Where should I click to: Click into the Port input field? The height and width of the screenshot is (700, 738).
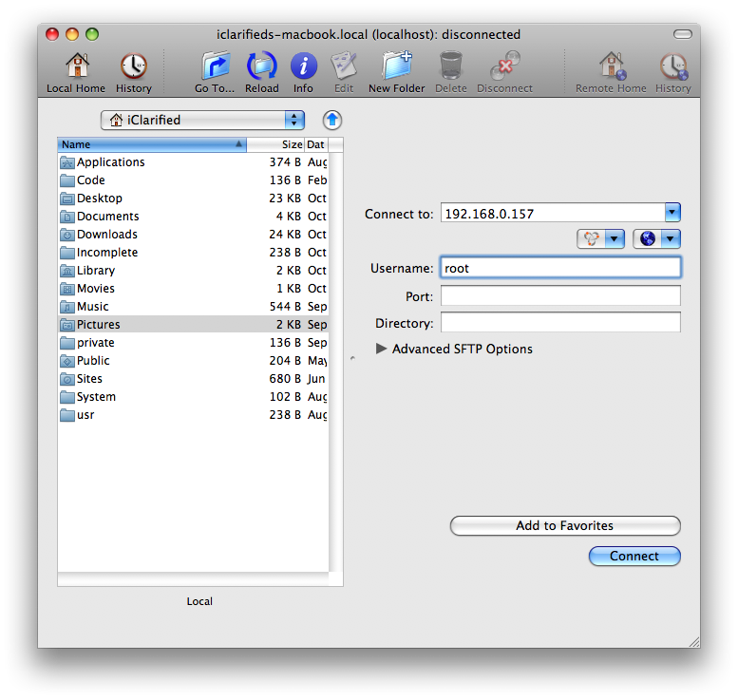click(560, 296)
